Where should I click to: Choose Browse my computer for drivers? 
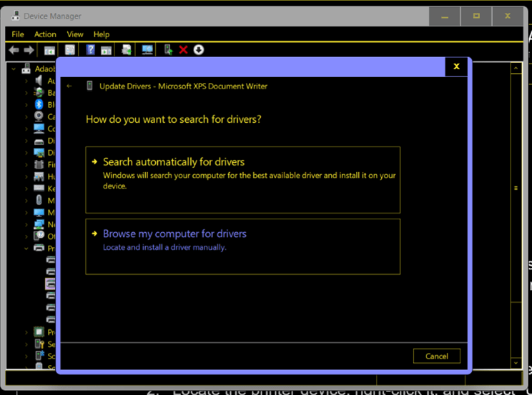[242, 246]
